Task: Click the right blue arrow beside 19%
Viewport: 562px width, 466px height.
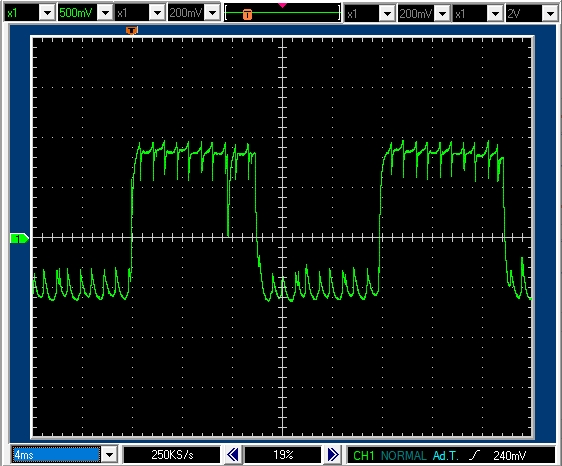Action: 333,455
